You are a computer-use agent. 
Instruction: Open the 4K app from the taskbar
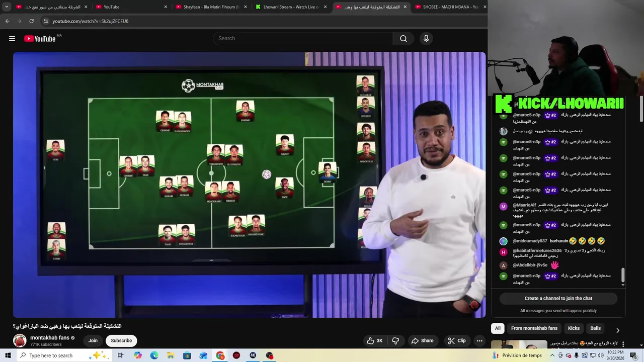tap(253, 355)
